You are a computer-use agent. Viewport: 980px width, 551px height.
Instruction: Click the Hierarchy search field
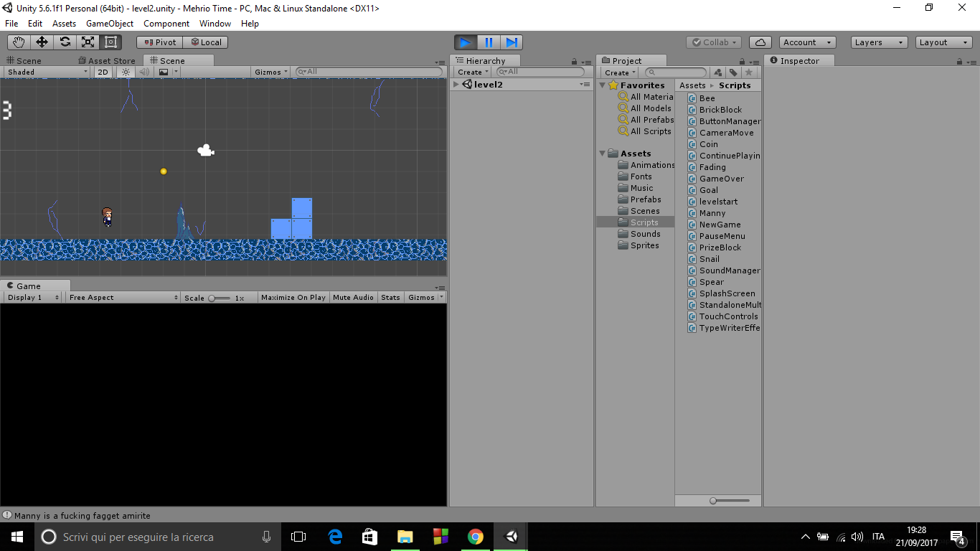pos(541,72)
